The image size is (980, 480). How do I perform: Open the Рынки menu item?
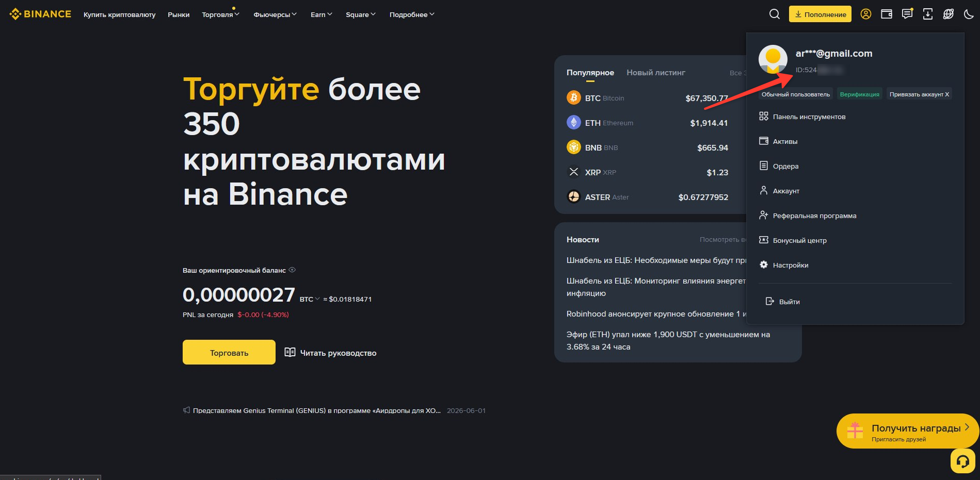179,14
